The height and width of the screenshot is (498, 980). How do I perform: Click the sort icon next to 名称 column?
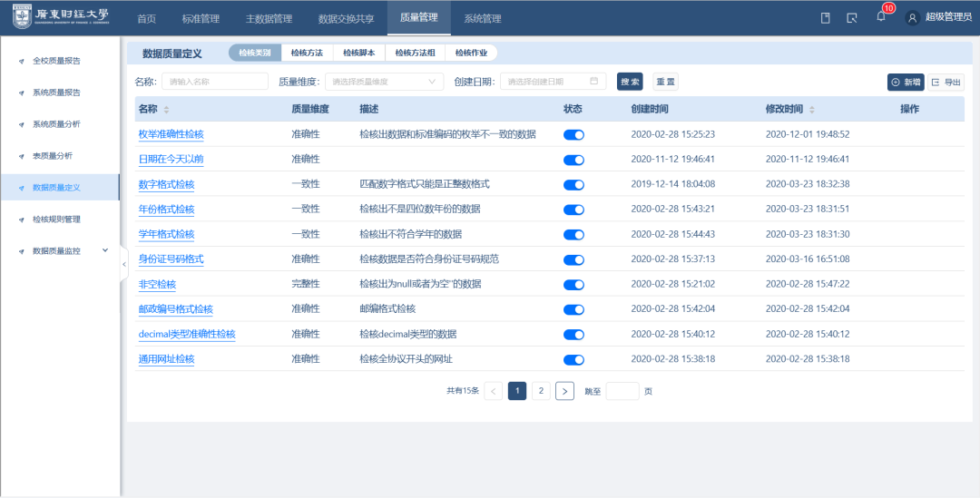coord(166,110)
